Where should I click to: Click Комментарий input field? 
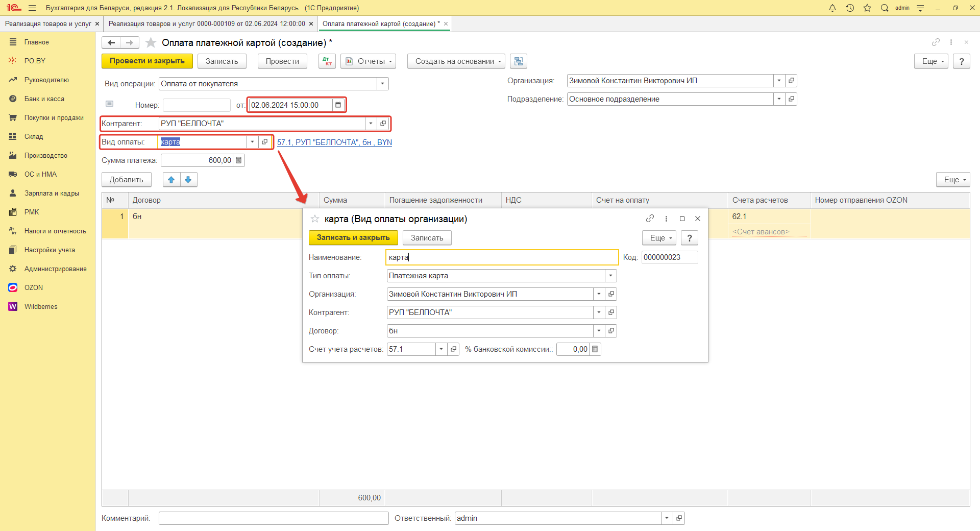pyautogui.click(x=274, y=518)
